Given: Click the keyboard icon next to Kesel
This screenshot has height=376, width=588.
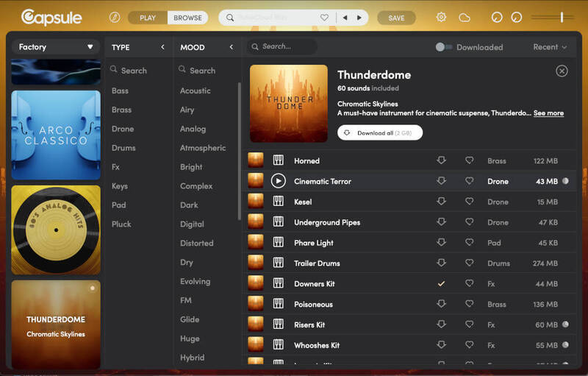Looking at the screenshot, I should coord(279,202).
